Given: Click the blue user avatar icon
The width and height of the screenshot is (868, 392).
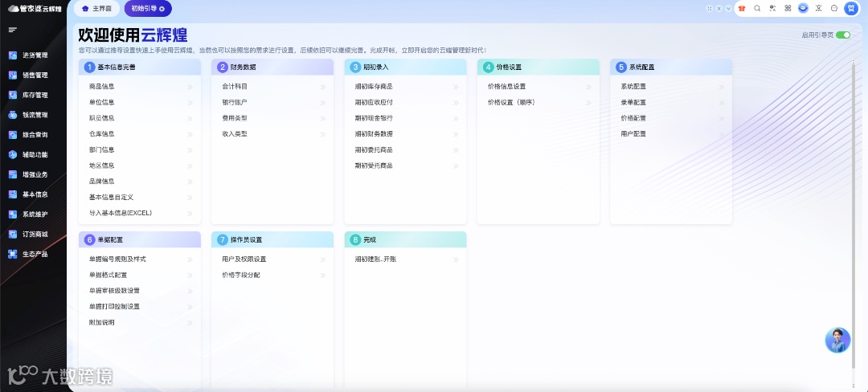Looking at the screenshot, I should (x=851, y=8).
